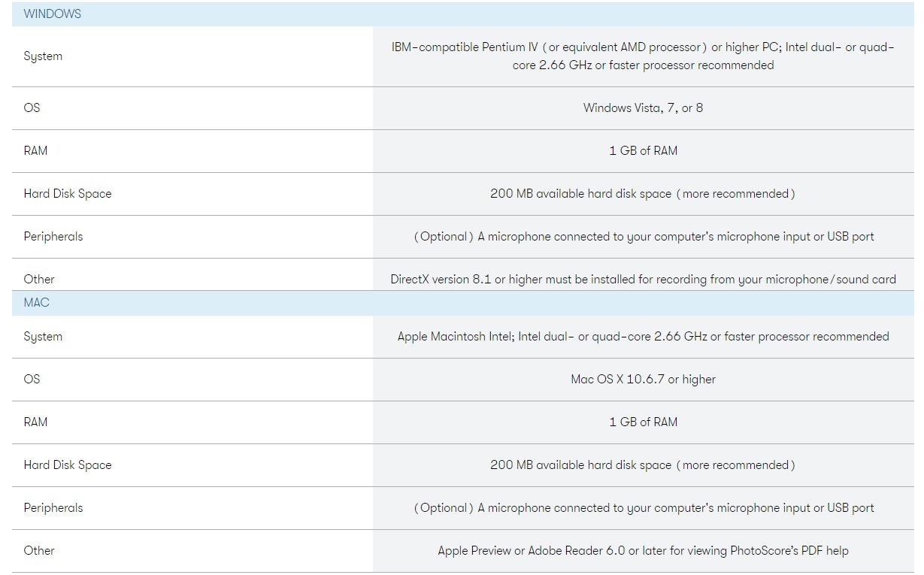
Task: Click Peripherals label in the Windows section
Action: (x=53, y=236)
